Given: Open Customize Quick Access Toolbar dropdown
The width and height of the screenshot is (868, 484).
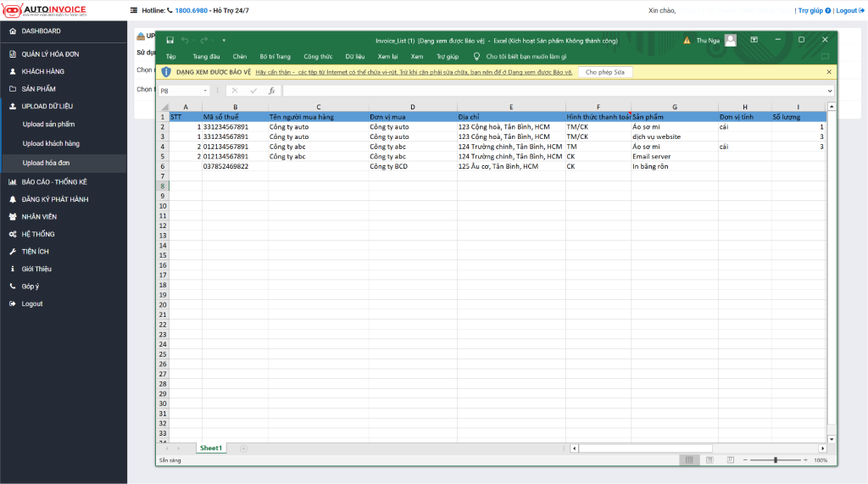Looking at the screenshot, I should pyautogui.click(x=224, y=40).
